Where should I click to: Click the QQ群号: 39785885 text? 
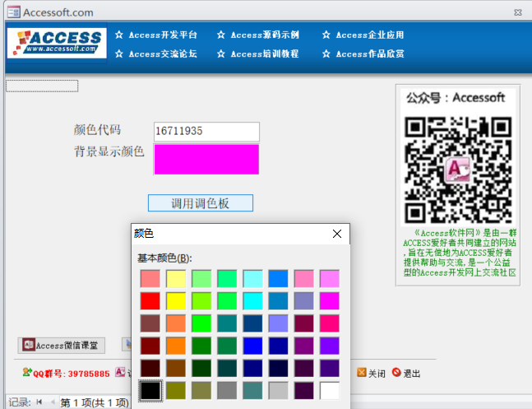pyautogui.click(x=72, y=374)
